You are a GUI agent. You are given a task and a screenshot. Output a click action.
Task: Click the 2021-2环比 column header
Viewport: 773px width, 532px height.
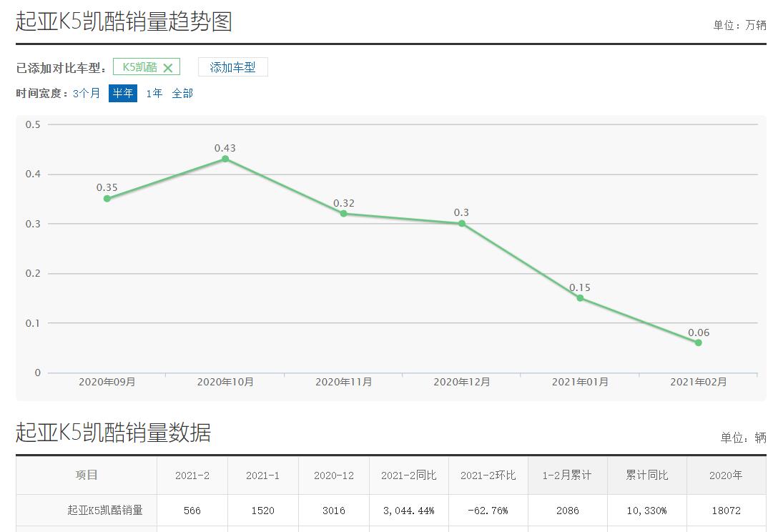pyautogui.click(x=488, y=476)
